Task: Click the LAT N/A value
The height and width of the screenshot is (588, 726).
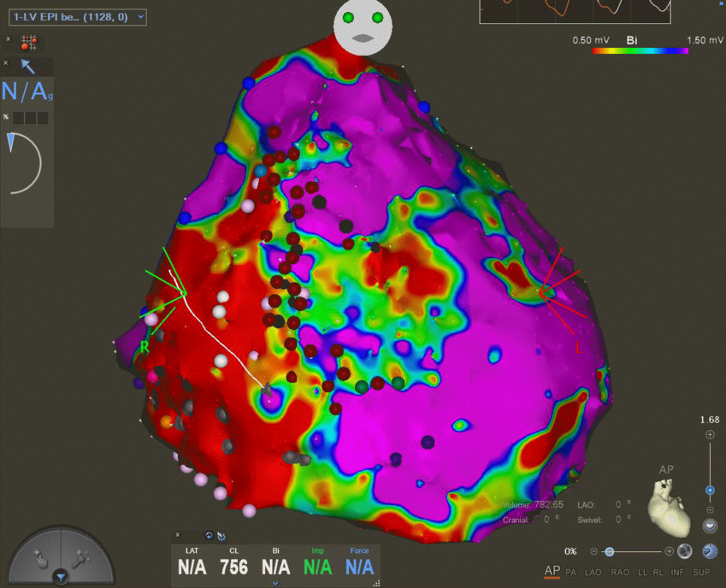Action: point(192,567)
